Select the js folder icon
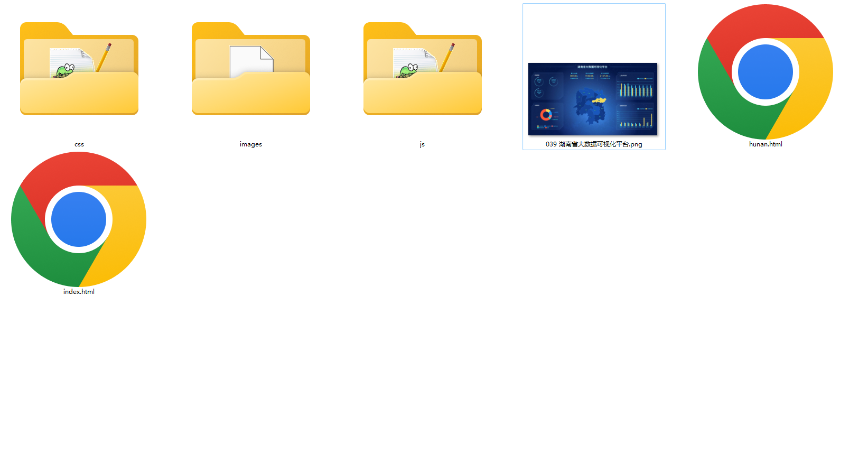This screenshot has width=868, height=462. point(423,69)
